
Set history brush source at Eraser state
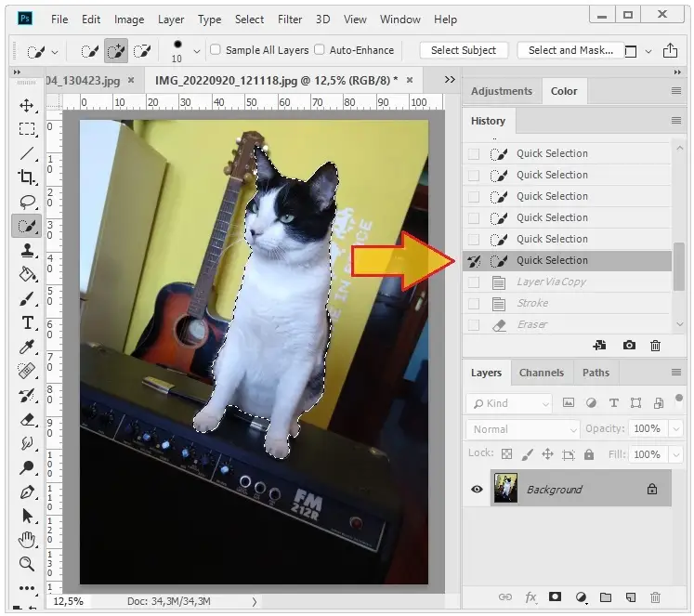click(x=474, y=324)
